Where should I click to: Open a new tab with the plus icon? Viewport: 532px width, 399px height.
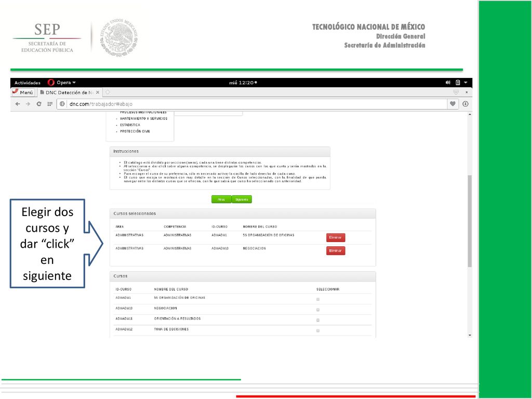(x=108, y=92)
